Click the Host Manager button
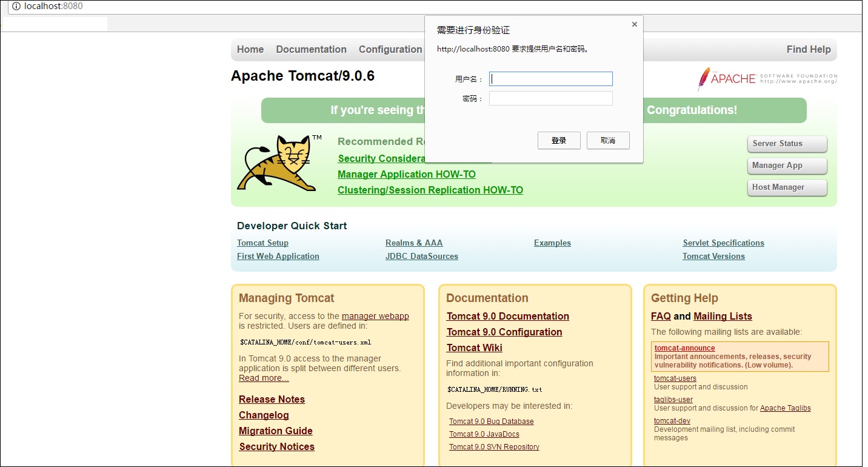This screenshot has height=467, width=868. point(787,187)
